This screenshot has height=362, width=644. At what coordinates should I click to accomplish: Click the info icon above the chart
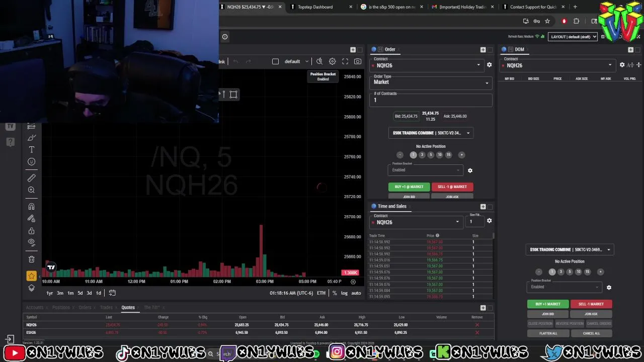[225, 36]
